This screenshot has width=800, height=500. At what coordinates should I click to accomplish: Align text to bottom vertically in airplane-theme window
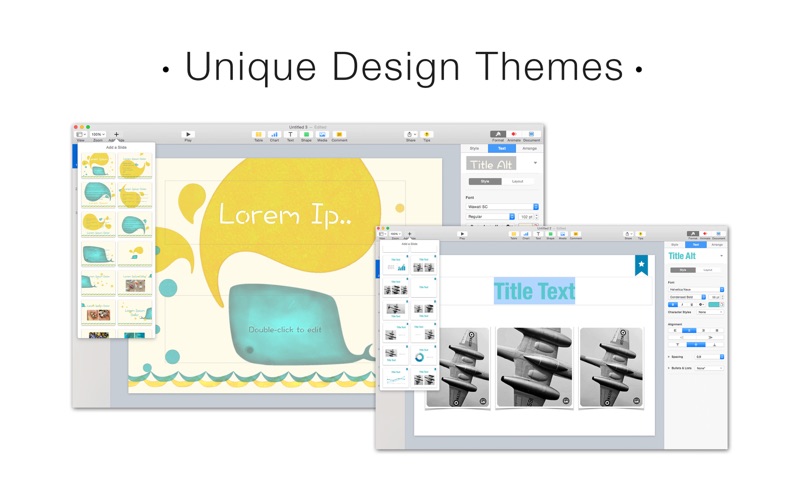point(715,345)
